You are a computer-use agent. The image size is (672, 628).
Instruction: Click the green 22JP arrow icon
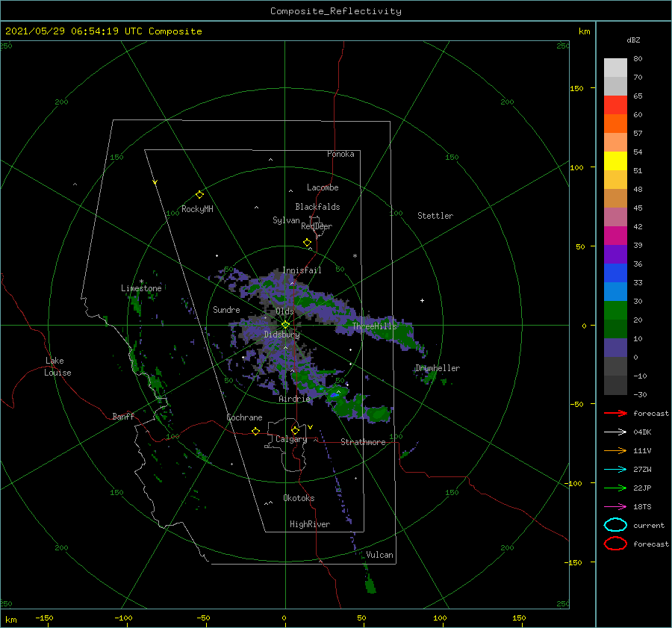(615, 488)
